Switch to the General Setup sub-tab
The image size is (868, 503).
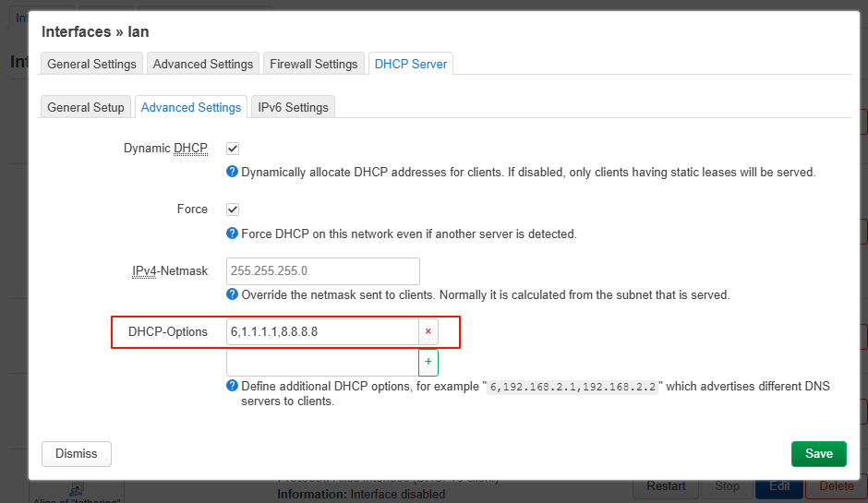(86, 107)
